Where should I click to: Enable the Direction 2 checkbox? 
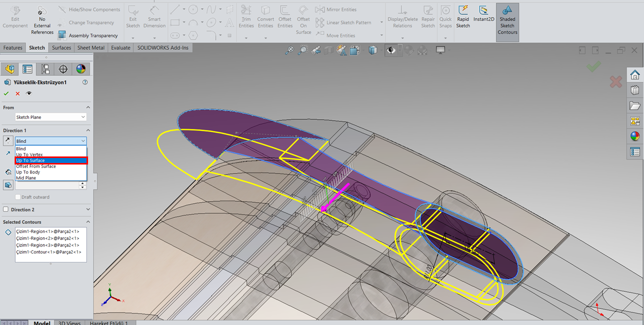tap(6, 209)
